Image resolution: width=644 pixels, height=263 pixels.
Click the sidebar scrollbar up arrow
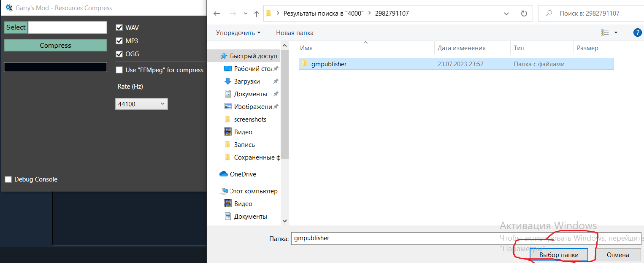(284, 45)
